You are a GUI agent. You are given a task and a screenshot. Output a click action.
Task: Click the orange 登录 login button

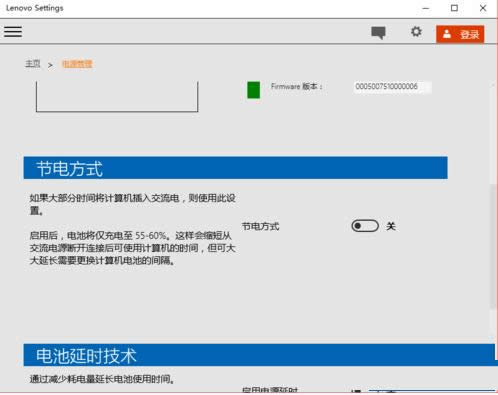[x=460, y=34]
